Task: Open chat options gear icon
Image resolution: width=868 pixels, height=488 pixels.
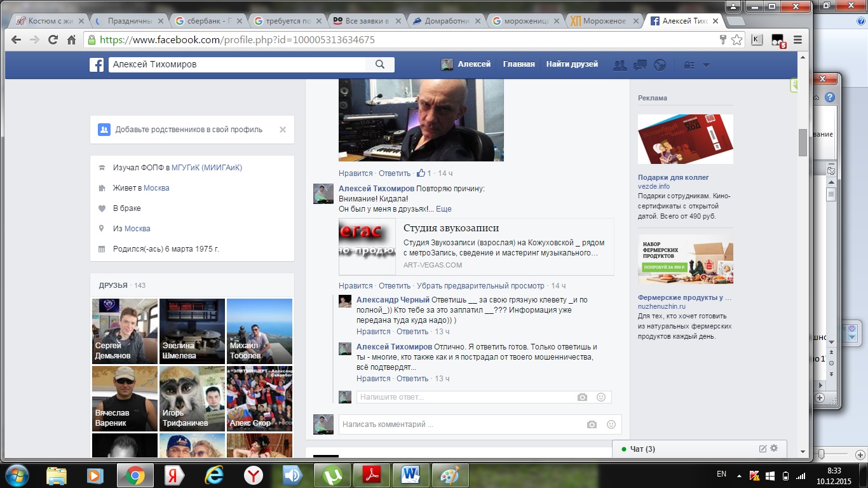Action: tap(774, 449)
